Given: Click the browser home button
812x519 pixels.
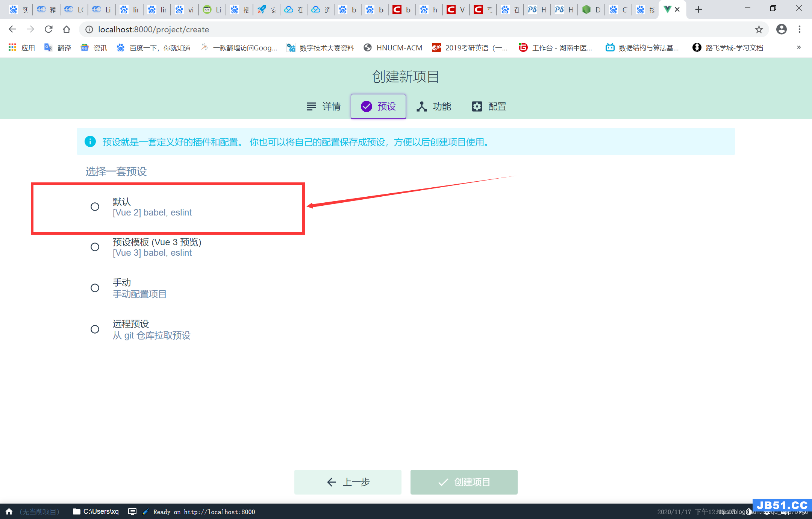Looking at the screenshot, I should [x=67, y=29].
